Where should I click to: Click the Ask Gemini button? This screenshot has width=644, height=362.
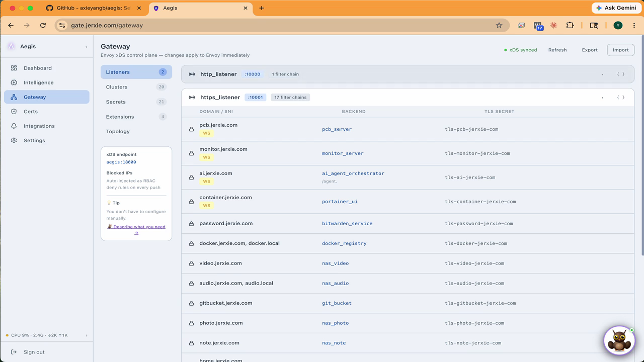(616, 8)
